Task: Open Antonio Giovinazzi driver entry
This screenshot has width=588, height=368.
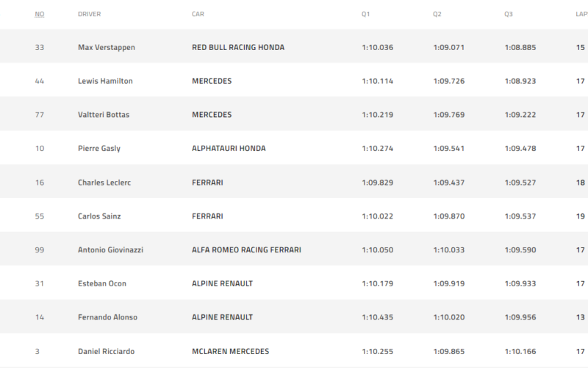Action: tap(111, 250)
